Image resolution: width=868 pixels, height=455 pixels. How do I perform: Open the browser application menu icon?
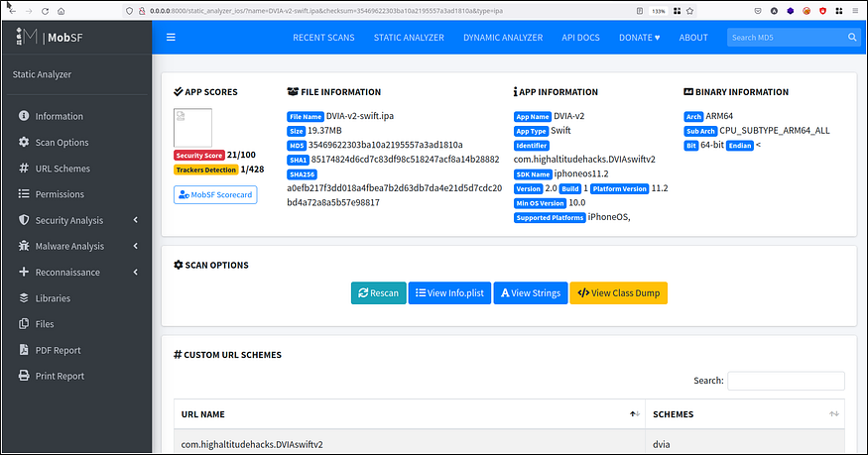[x=855, y=11]
